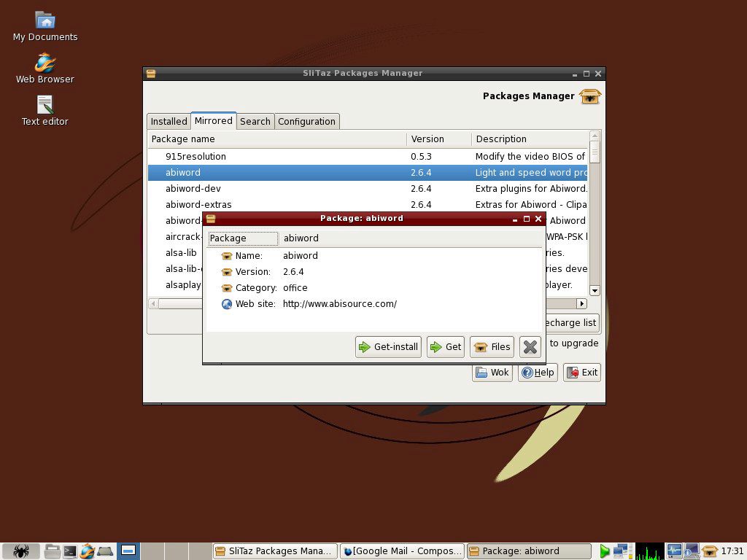Click the Category value 'office'
This screenshot has width=747, height=560.
coord(295,288)
